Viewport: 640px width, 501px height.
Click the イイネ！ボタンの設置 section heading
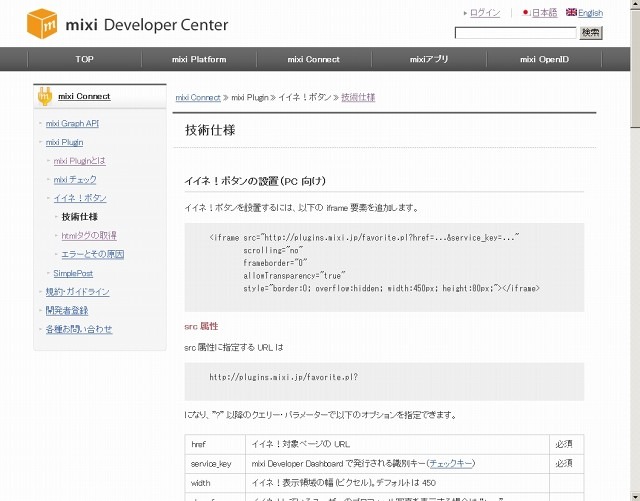(x=255, y=181)
